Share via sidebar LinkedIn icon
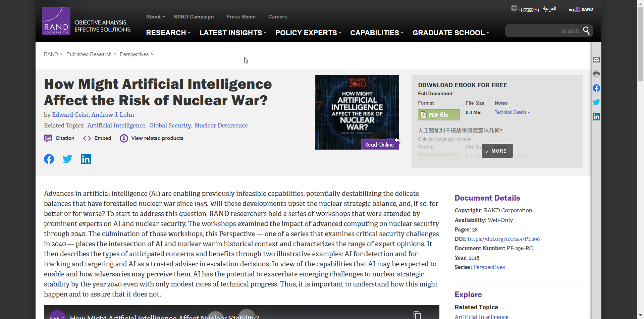Image resolution: width=644 pixels, height=319 pixels. click(596, 116)
